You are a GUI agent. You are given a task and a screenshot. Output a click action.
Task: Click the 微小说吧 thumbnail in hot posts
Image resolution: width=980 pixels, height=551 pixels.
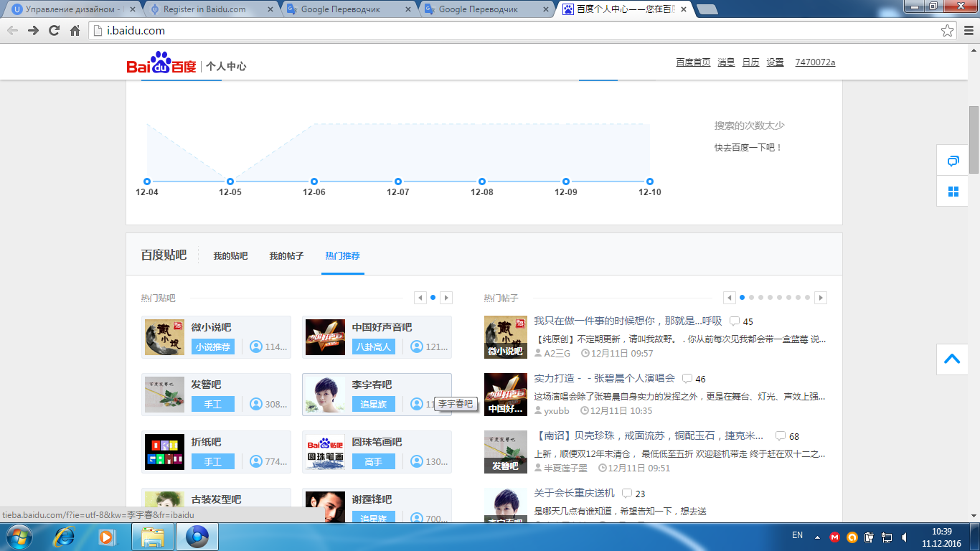pyautogui.click(x=506, y=337)
